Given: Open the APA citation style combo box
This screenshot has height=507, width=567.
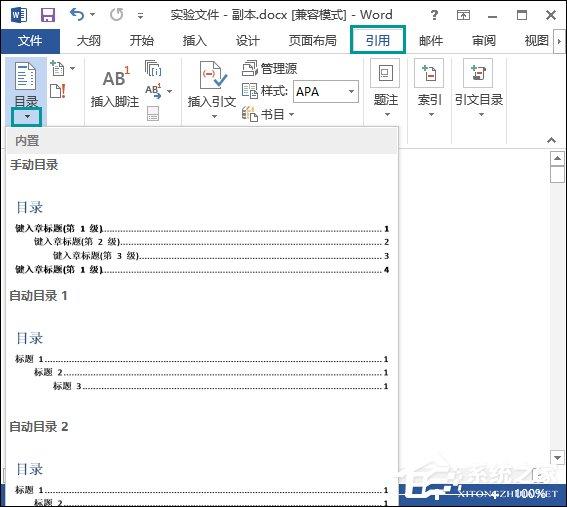Looking at the screenshot, I should point(326,91).
